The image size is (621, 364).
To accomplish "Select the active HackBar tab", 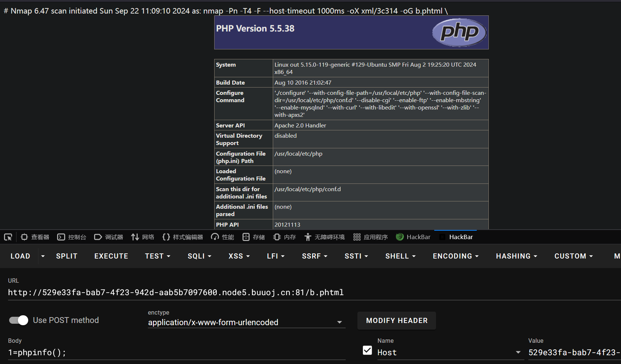I will pyautogui.click(x=455, y=237).
